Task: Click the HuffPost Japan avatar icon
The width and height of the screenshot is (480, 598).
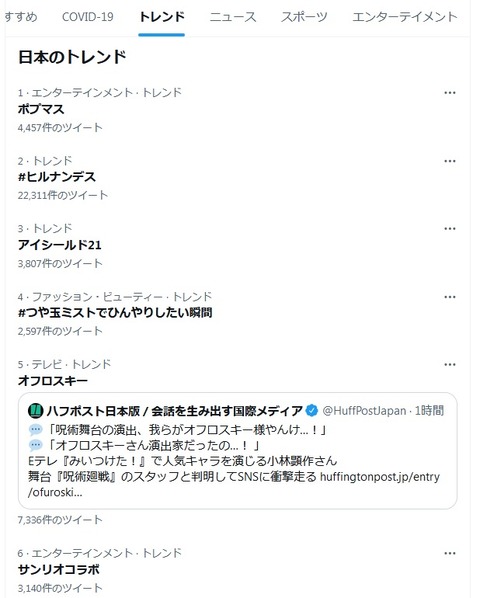Action: click(x=35, y=411)
